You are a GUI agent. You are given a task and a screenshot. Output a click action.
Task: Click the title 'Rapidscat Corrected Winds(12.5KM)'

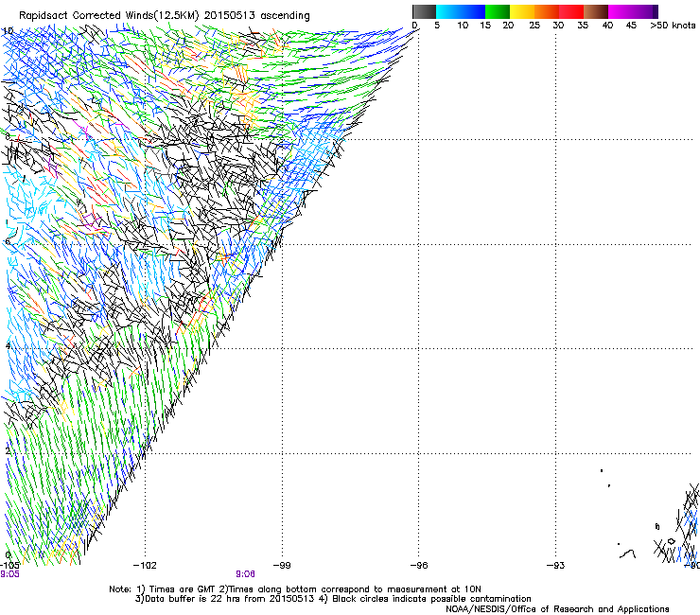click(109, 16)
